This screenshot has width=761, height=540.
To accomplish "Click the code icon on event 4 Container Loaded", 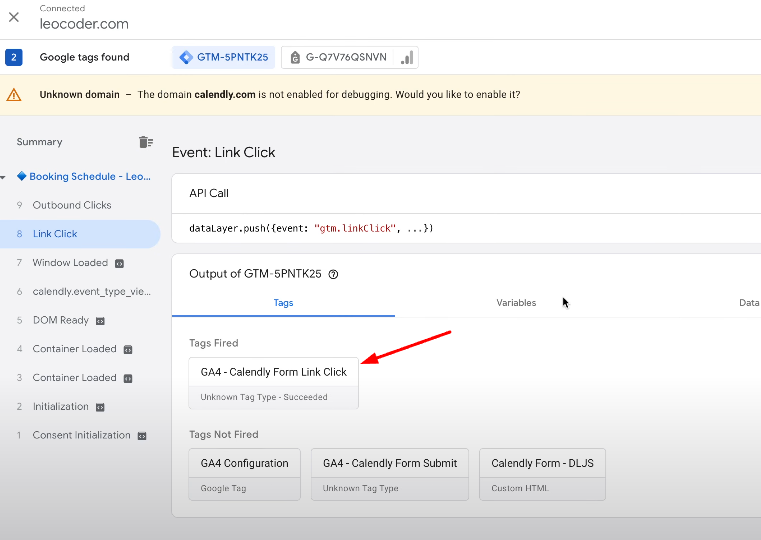I will click(x=128, y=350).
